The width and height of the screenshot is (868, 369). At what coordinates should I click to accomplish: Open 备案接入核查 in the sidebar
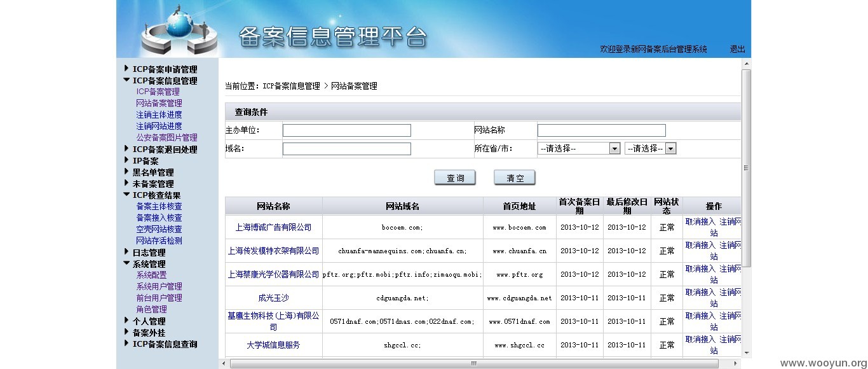pos(159,218)
